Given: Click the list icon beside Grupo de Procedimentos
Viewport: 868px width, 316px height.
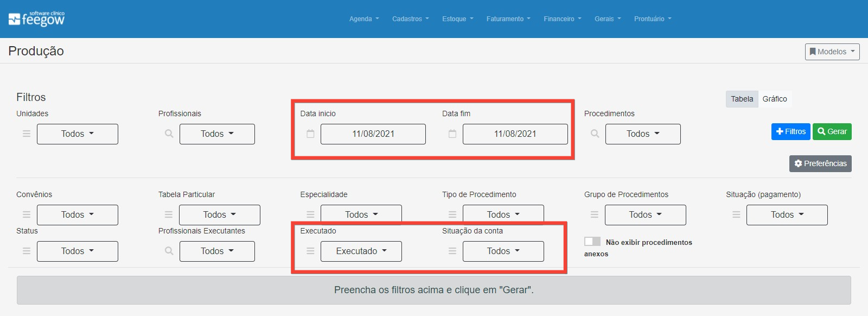Looking at the screenshot, I should point(595,214).
